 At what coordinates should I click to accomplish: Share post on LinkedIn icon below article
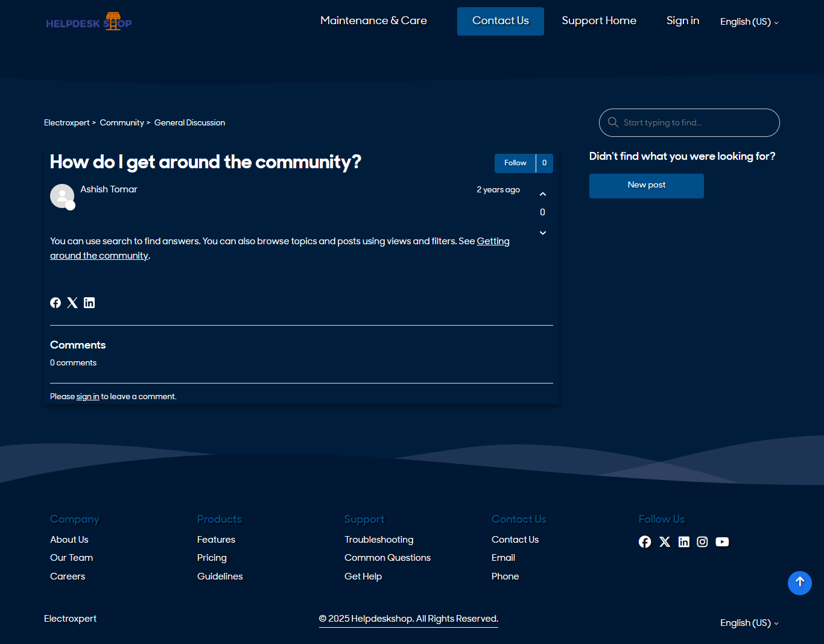coord(89,303)
